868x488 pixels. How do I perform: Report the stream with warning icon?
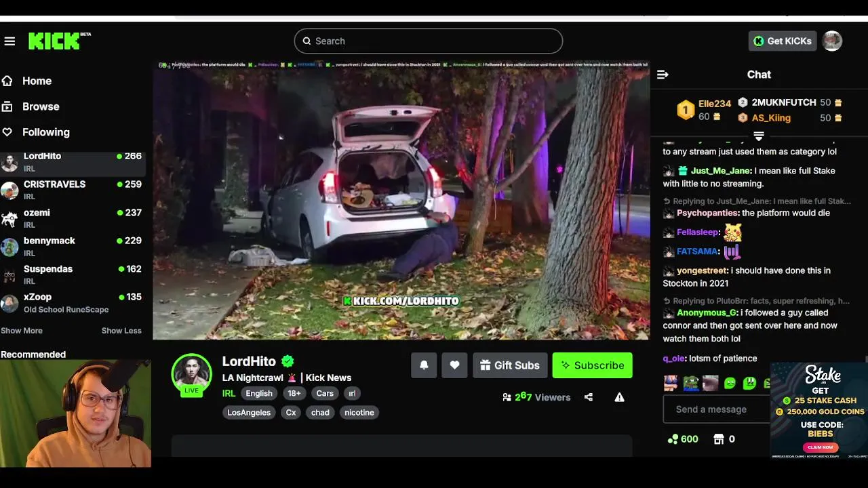(x=619, y=397)
